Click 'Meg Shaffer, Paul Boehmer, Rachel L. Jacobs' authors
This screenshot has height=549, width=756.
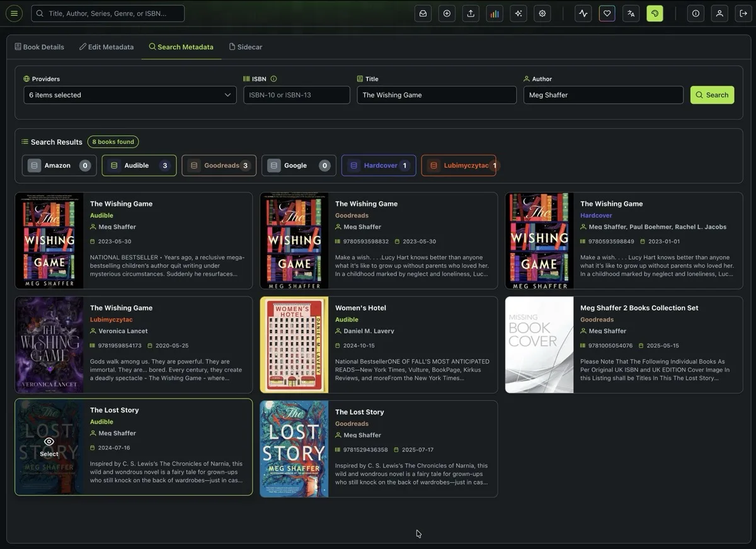click(x=657, y=227)
